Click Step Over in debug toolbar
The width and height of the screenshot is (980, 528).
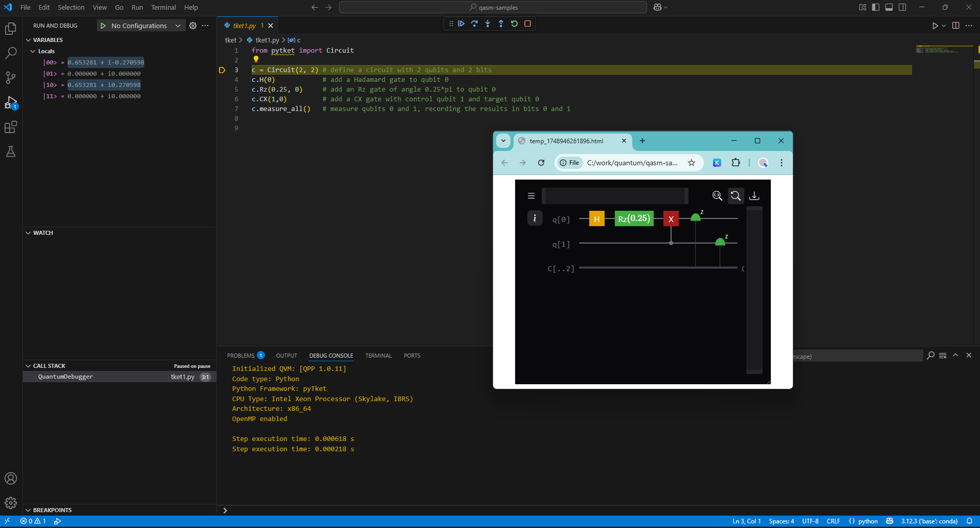coord(475,24)
